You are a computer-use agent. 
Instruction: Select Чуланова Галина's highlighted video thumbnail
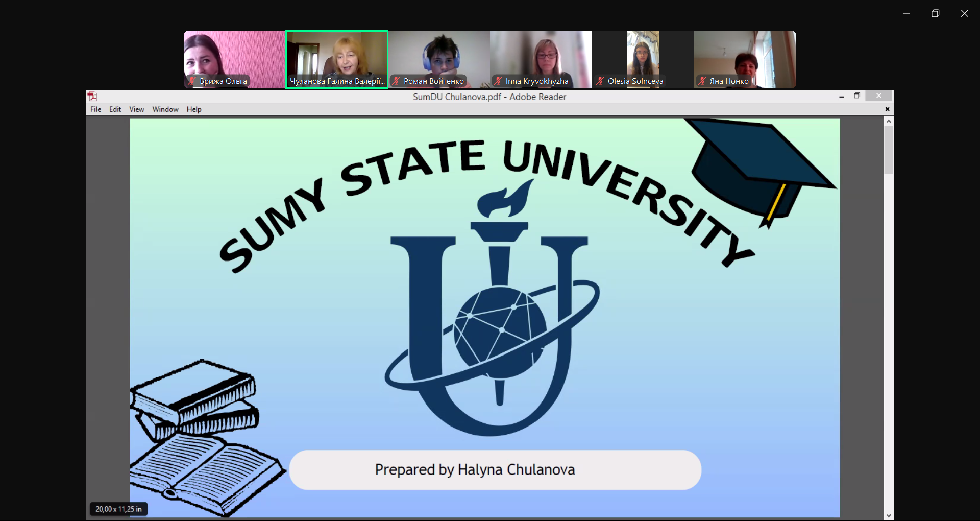point(337,59)
